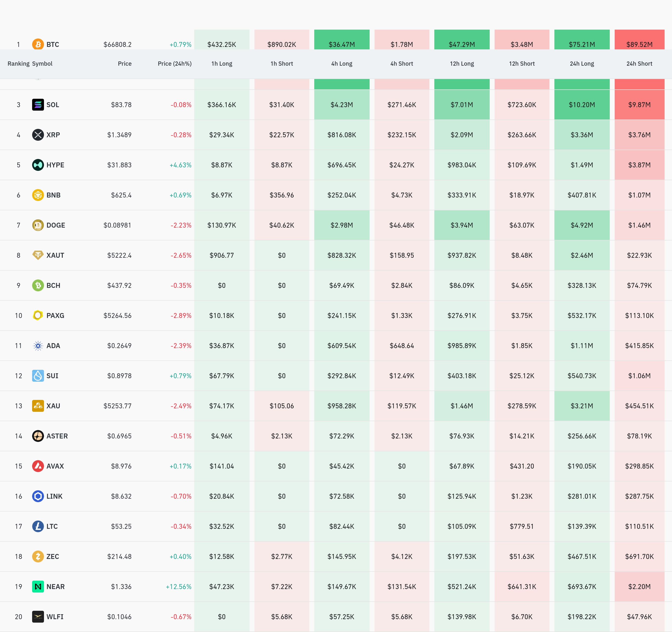Click SOL 24h Short $9.87M cell
The width and height of the screenshot is (672, 632).
tap(639, 105)
